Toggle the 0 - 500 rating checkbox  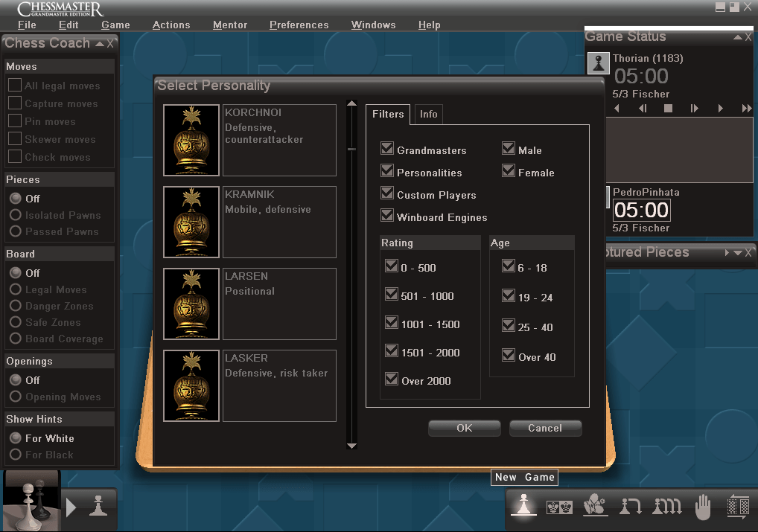tap(392, 266)
